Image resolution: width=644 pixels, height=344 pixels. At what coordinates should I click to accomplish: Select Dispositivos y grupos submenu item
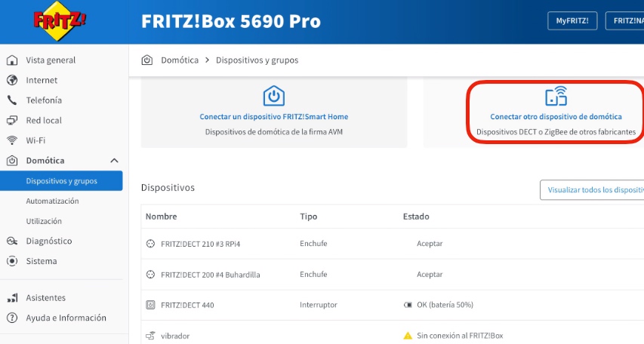[x=61, y=181]
